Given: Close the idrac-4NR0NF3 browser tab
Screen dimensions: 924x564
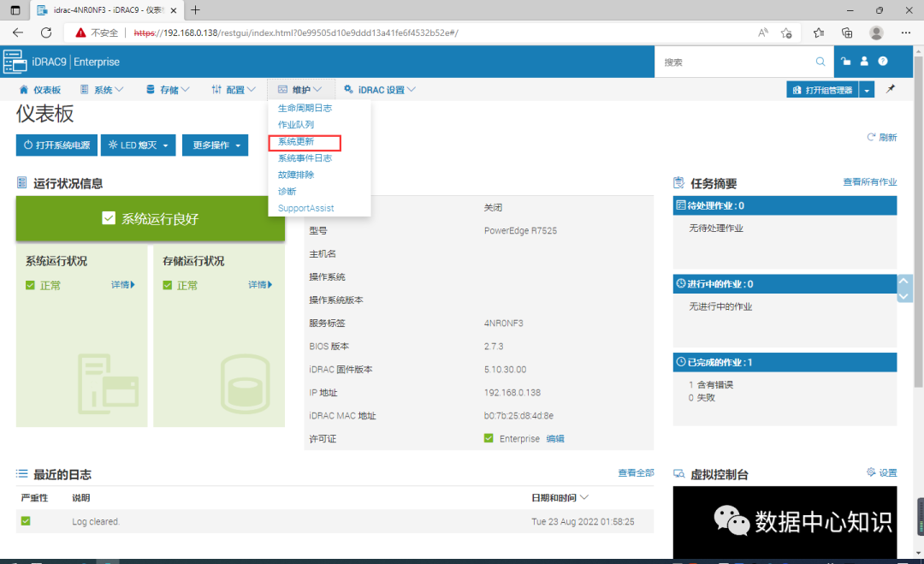Looking at the screenshot, I should point(173,10).
